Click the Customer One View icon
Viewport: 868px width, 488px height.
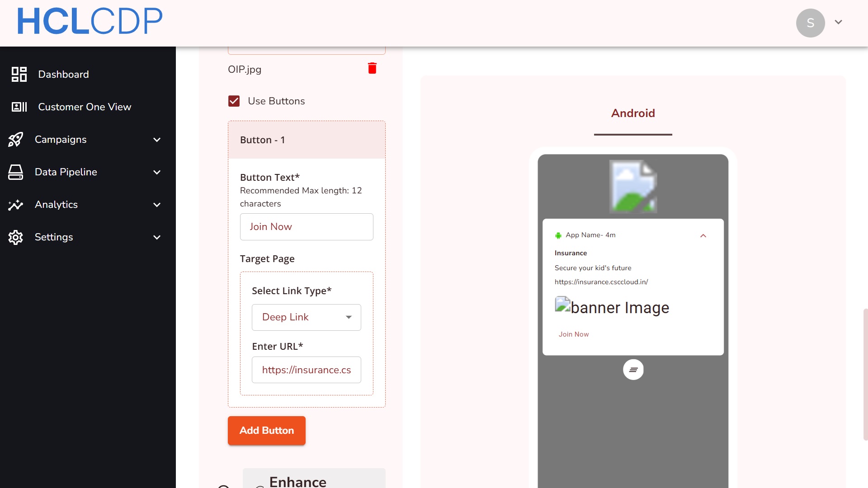19,107
